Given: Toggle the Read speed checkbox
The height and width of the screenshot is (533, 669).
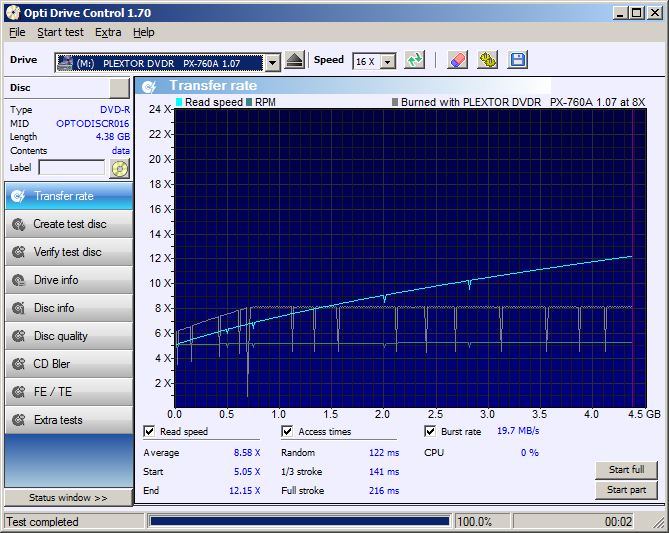Looking at the screenshot, I should pos(149,431).
